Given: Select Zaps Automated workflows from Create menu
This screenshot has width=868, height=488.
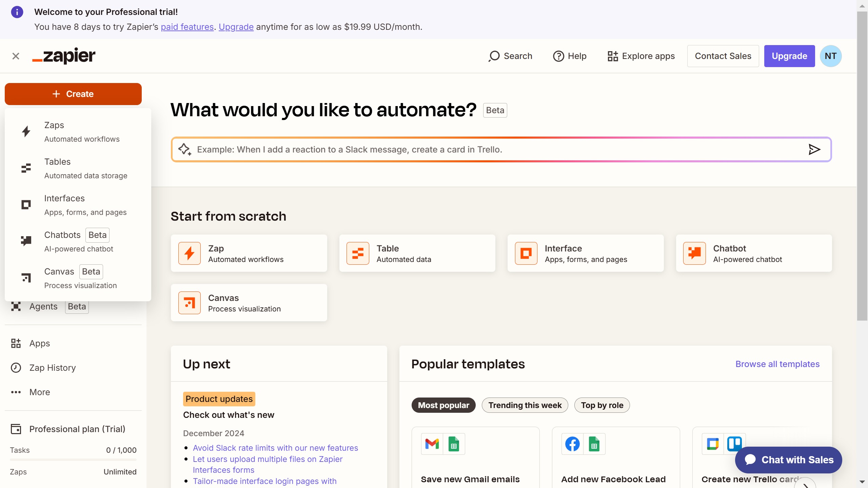Looking at the screenshot, I should tap(78, 131).
